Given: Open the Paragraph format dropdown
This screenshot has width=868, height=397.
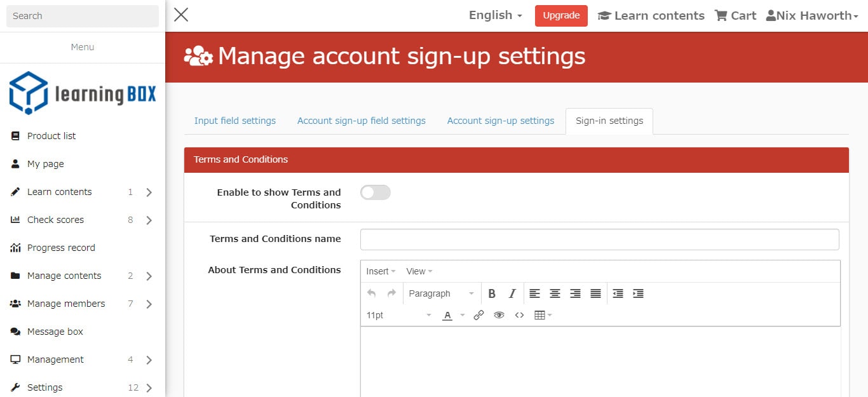Looking at the screenshot, I should coord(441,293).
